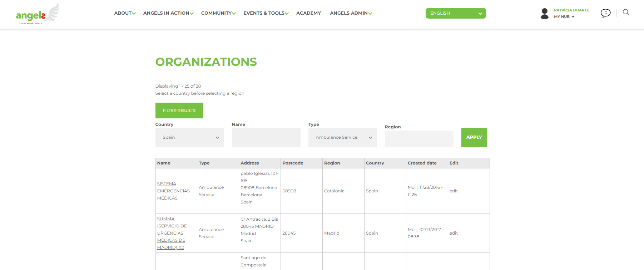Edit the Sistema Emergencias Médicas row
644x270 pixels.
(x=454, y=191)
